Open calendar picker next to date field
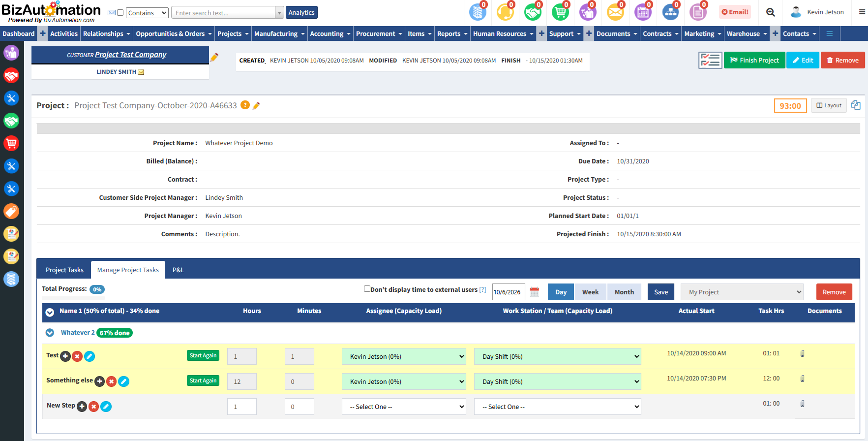The image size is (868, 441). pyautogui.click(x=535, y=292)
